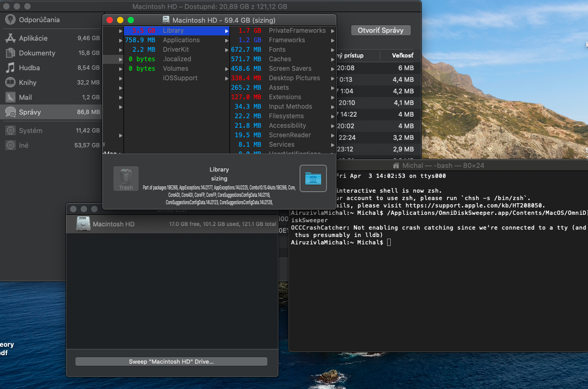
Task: Select the "Filesystems" folder row
Action: pyautogui.click(x=282, y=116)
